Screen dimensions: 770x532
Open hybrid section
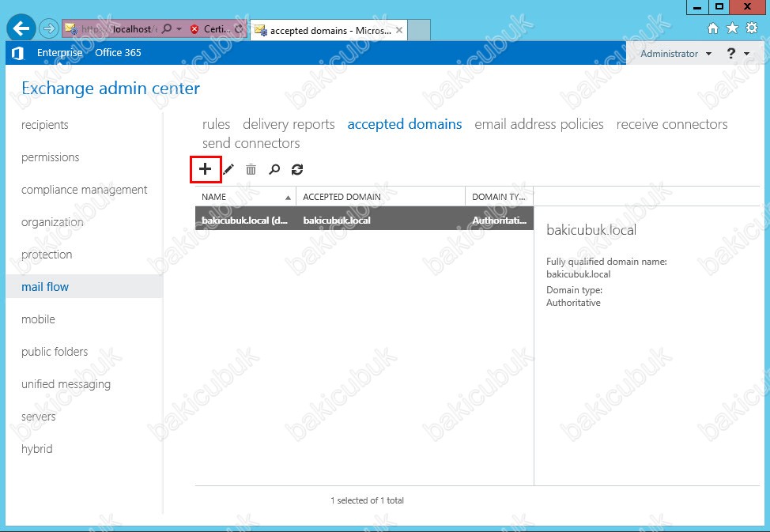pyautogui.click(x=37, y=449)
